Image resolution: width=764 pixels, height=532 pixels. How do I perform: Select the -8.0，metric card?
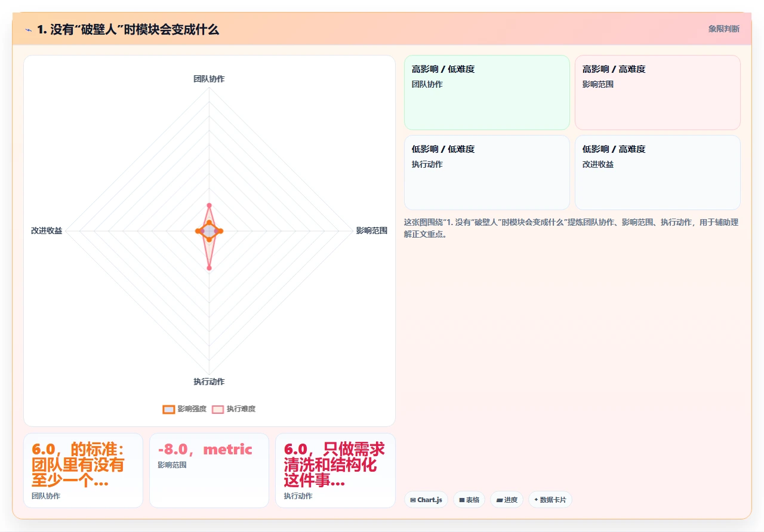pyautogui.click(x=209, y=471)
